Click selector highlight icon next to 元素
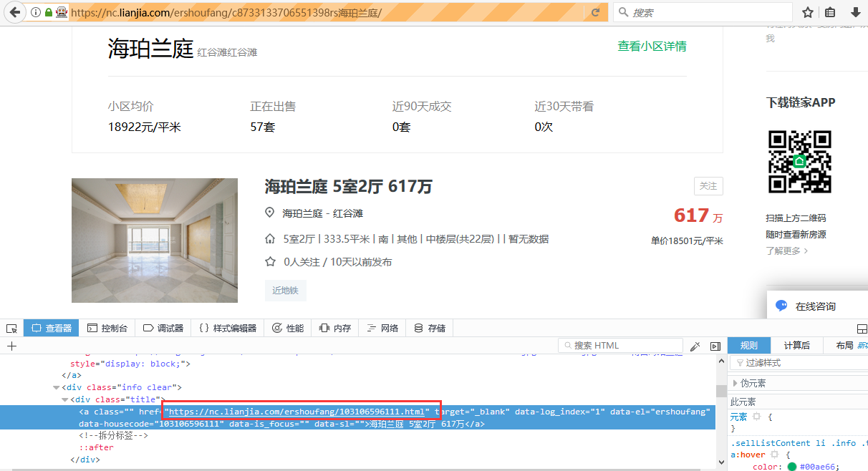 756,416
